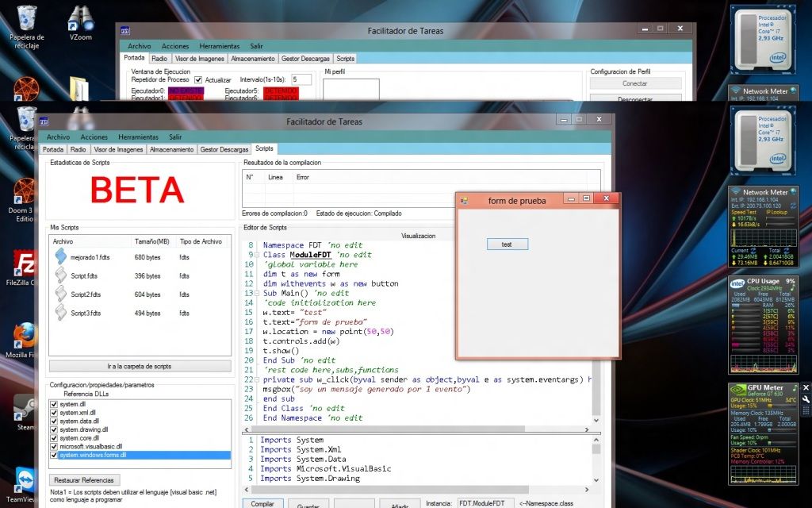The height and width of the screenshot is (508, 812).
Task: Launch the FileZilla desktop shortcut
Action: tap(25, 264)
